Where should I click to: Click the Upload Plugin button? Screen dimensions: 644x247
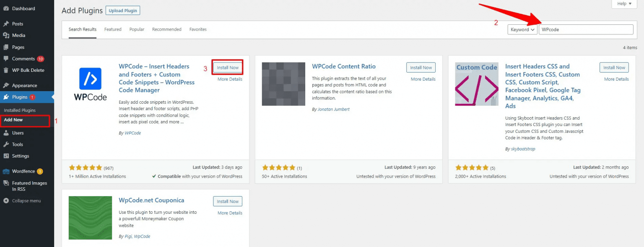pos(122,11)
